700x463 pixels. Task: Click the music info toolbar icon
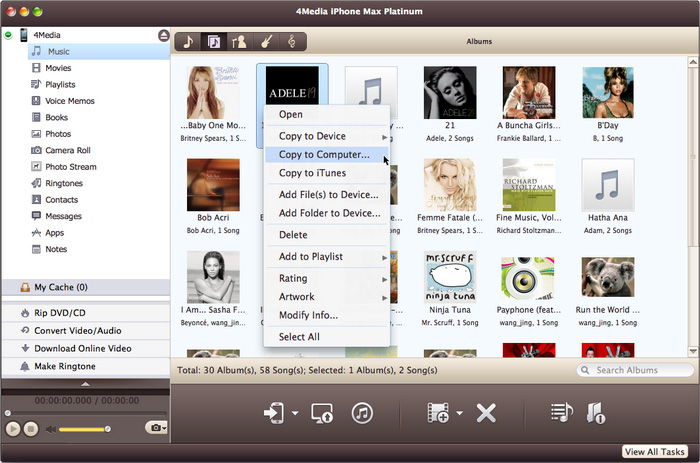click(596, 412)
